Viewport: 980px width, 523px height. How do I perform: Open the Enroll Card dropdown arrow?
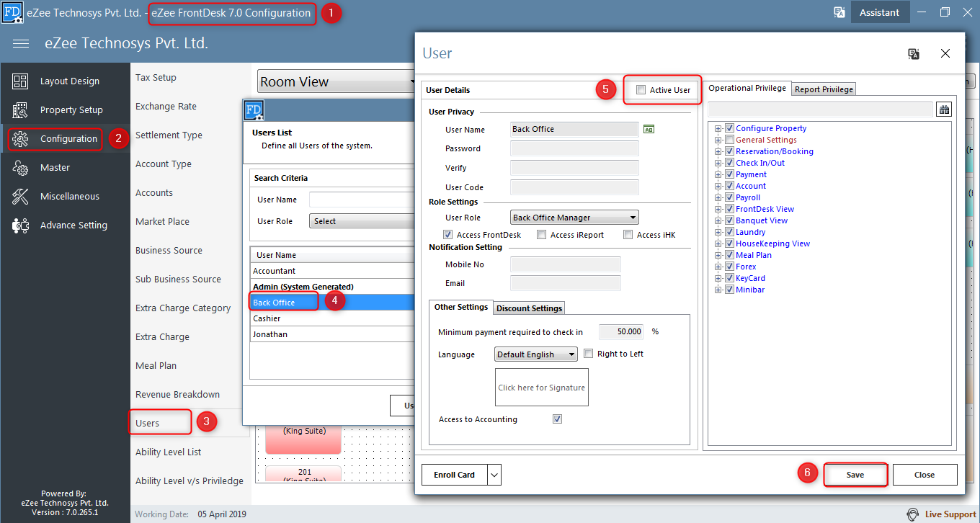[494, 475]
